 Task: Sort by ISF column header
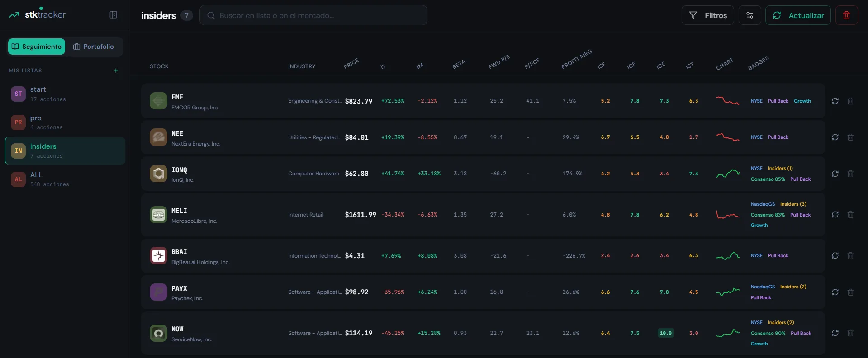click(601, 66)
